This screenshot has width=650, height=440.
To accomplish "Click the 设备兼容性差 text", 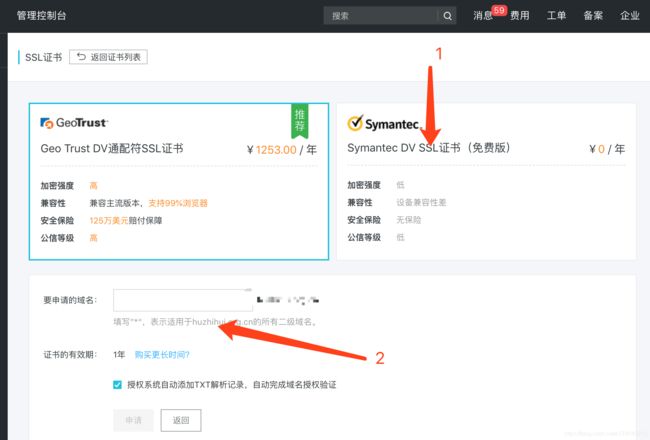I will click(x=421, y=202).
